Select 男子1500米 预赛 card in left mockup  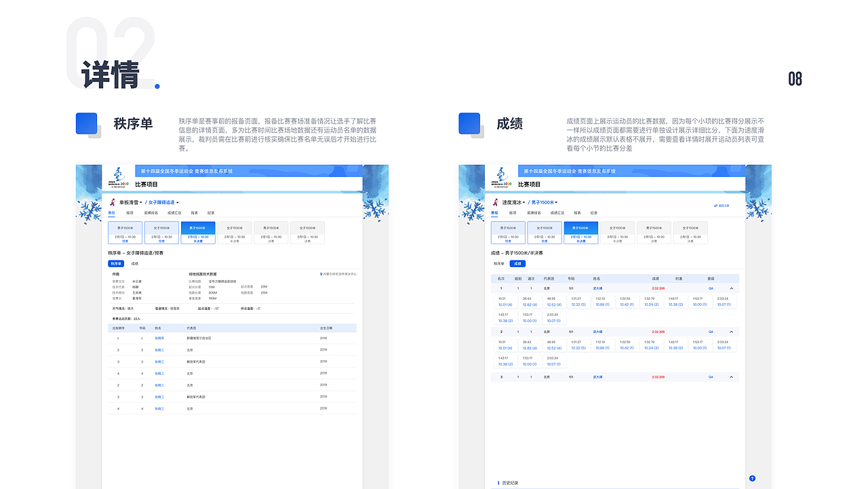click(x=125, y=233)
